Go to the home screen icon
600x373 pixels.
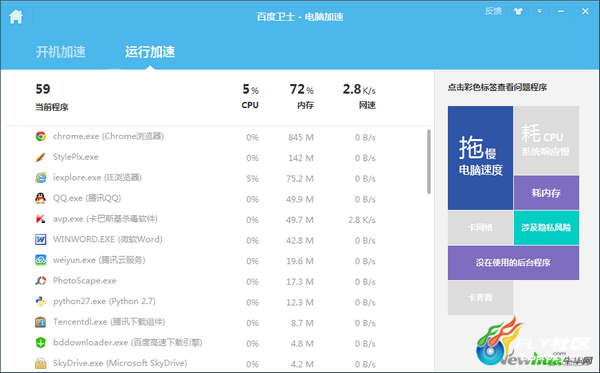point(16,16)
